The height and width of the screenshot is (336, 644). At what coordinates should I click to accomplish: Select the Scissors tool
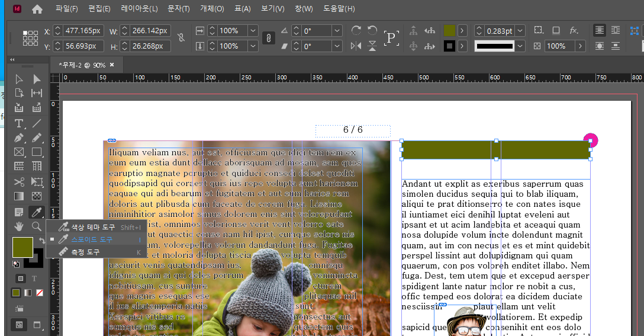pyautogui.click(x=19, y=181)
